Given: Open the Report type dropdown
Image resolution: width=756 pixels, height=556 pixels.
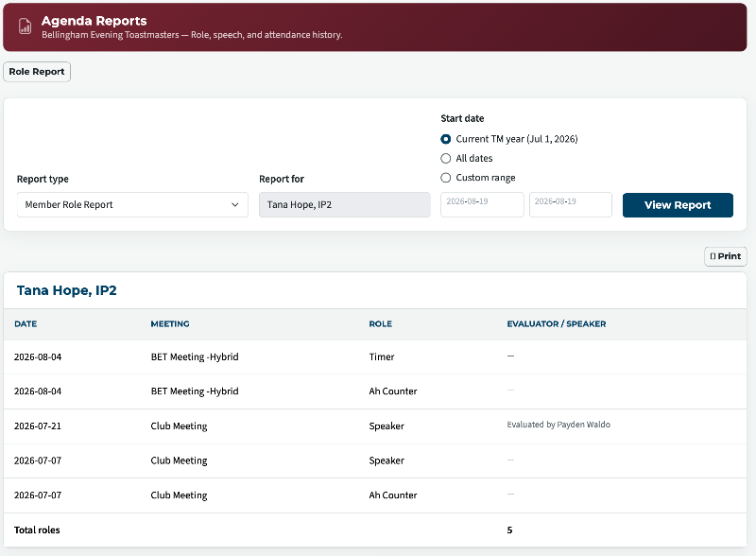Looking at the screenshot, I should [x=132, y=204].
